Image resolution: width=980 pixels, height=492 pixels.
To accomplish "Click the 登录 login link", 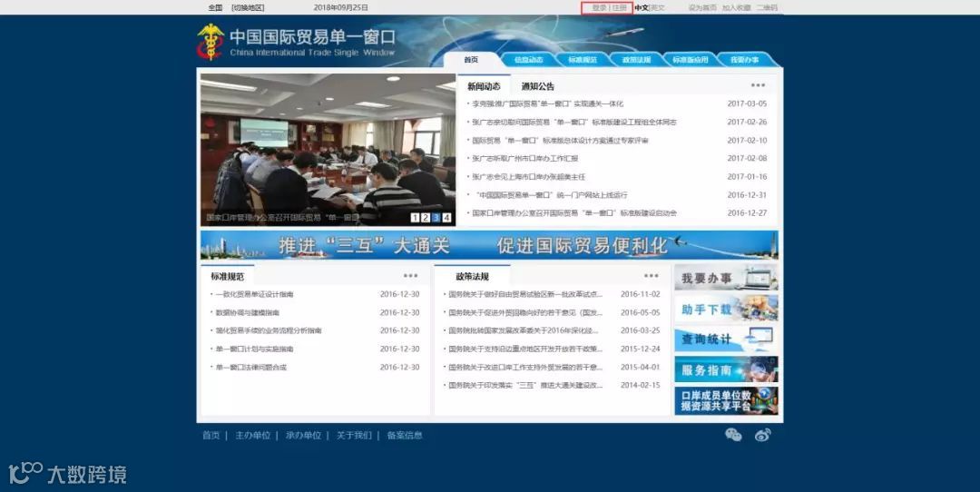I will coord(600,7).
